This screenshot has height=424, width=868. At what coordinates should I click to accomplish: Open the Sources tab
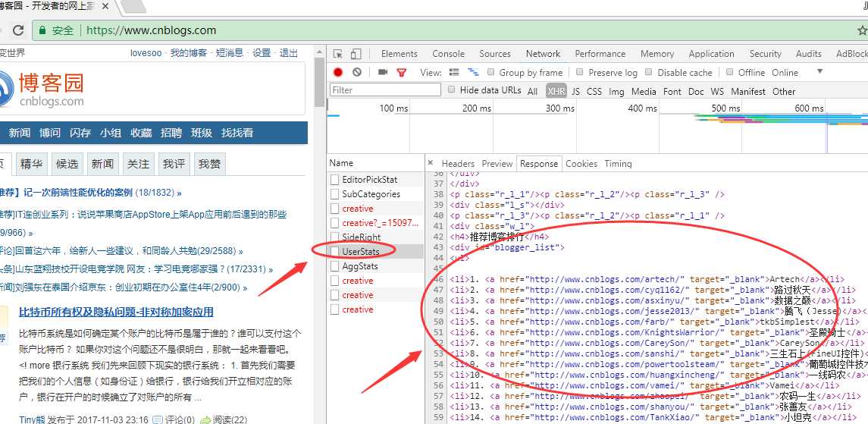(495, 54)
